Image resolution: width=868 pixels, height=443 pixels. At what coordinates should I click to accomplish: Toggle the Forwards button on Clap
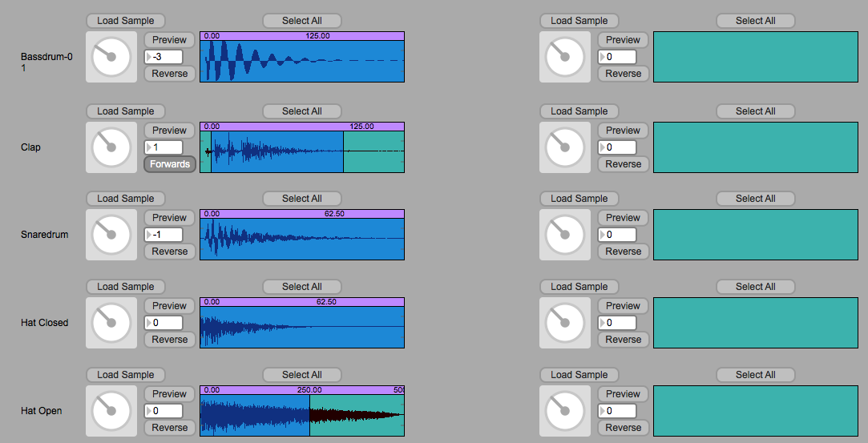(x=169, y=164)
